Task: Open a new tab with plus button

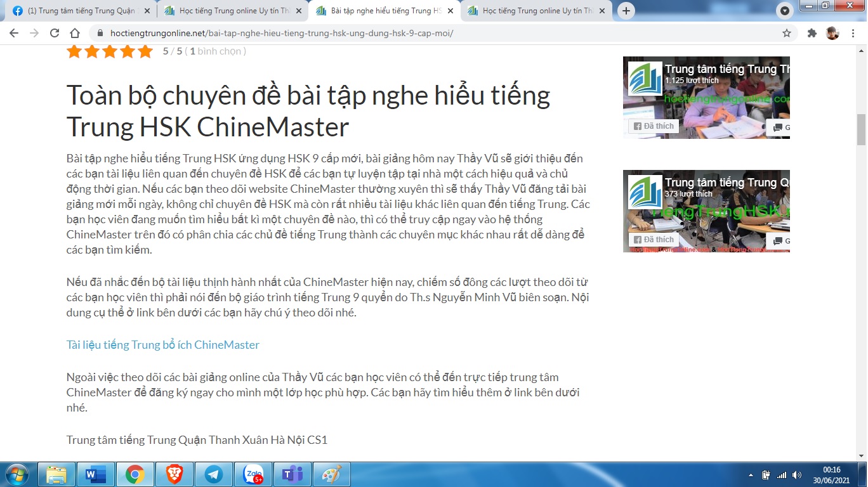Action: 626,11
